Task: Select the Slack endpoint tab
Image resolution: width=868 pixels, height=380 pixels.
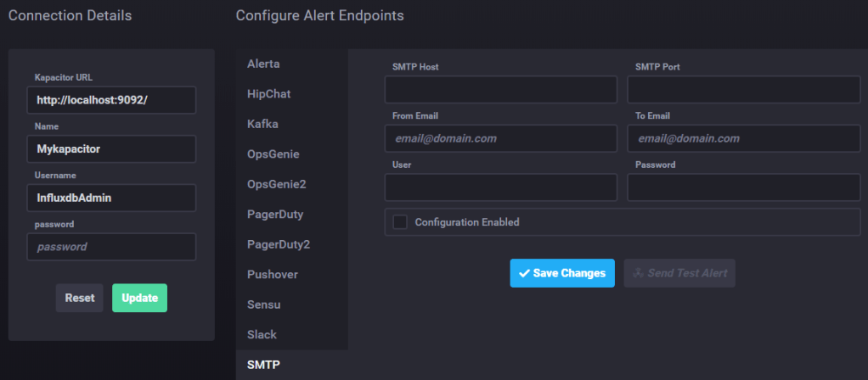Action: tap(262, 334)
